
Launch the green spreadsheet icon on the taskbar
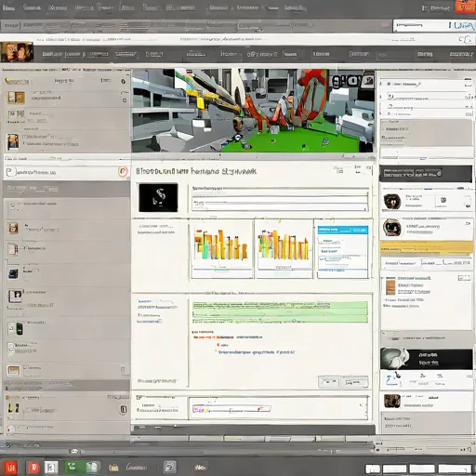click(x=73, y=467)
